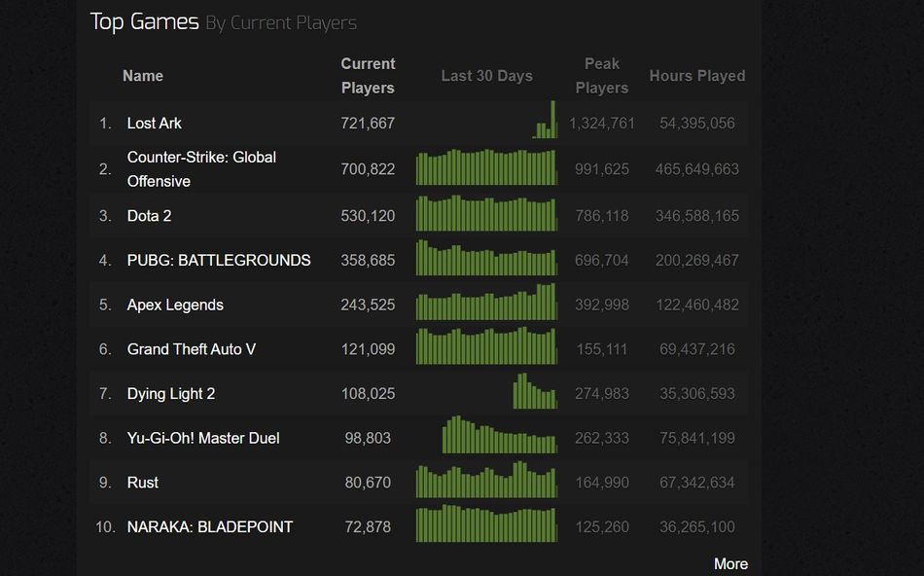This screenshot has height=576, width=924.
Task: Select peak players value 155,111
Action: click(x=602, y=349)
